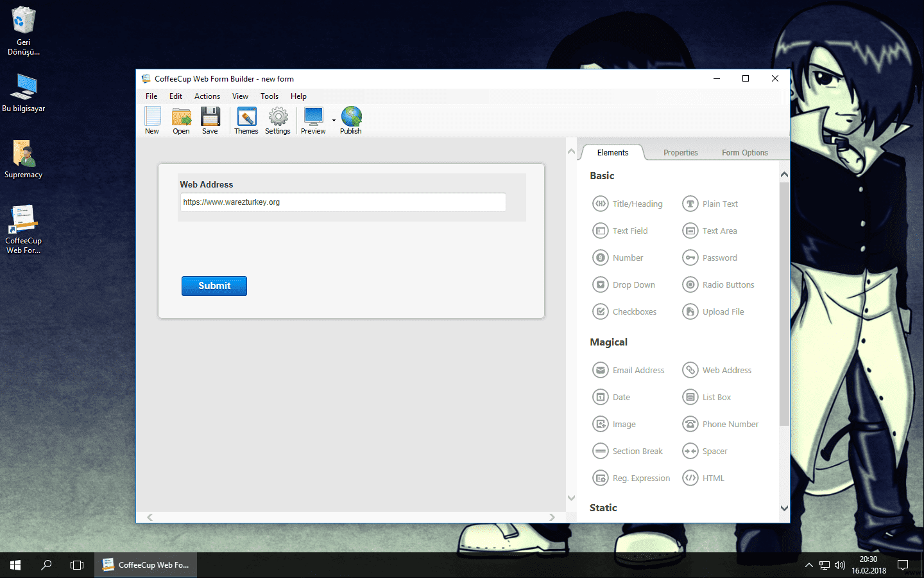Open the File menu
The height and width of the screenshot is (578, 924).
[151, 96]
